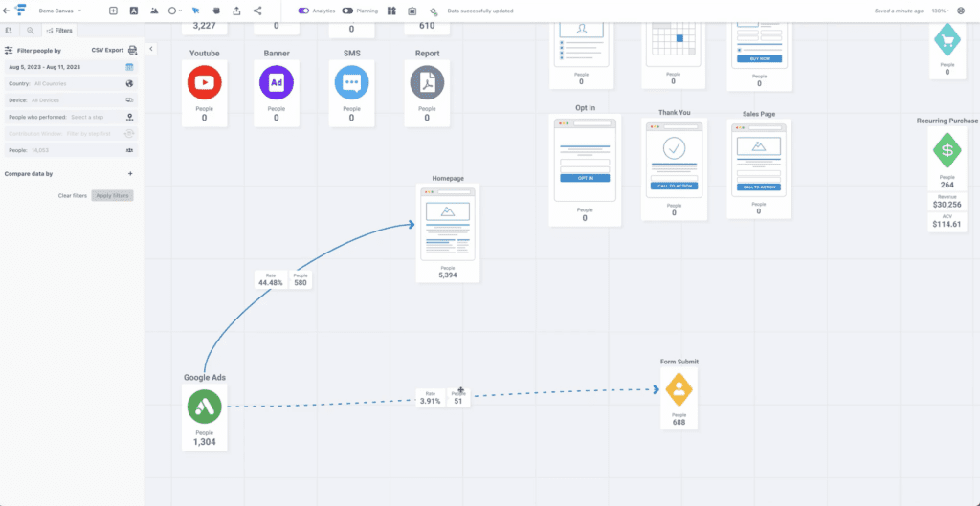This screenshot has height=506, width=980.
Task: Select the SMS source icon
Action: [351, 82]
